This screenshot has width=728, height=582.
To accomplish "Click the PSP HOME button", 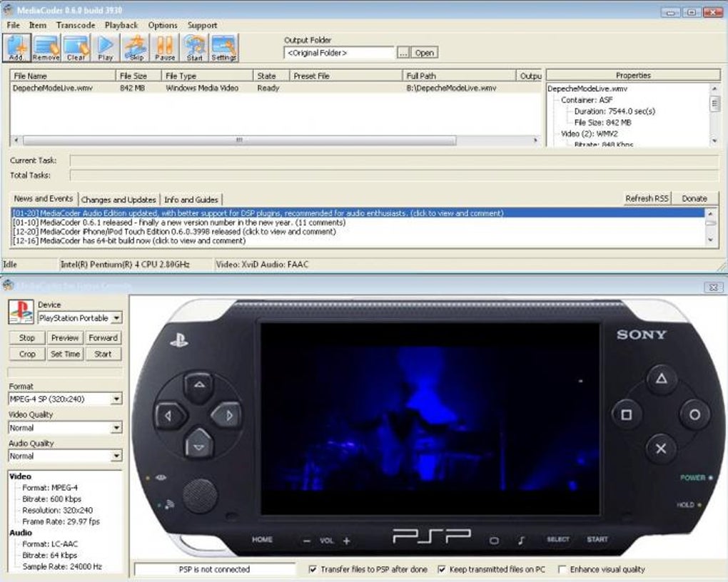I will click(263, 539).
